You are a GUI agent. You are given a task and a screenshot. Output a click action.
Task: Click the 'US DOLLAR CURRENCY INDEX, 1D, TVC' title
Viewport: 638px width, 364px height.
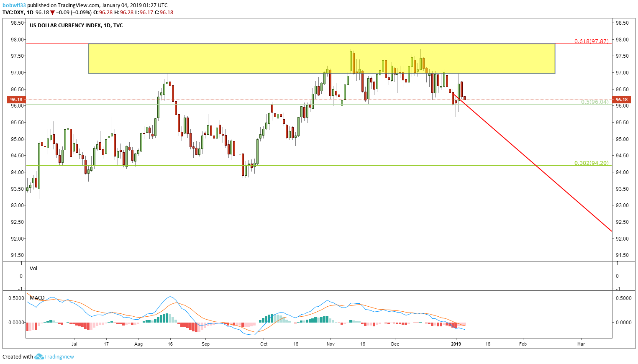coord(76,26)
